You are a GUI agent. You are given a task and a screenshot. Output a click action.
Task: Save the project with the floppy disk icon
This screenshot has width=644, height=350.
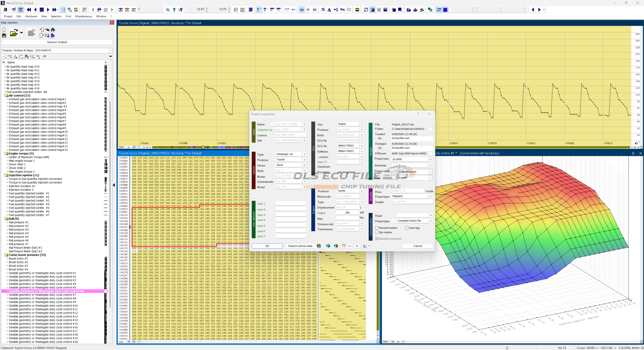coord(4,36)
